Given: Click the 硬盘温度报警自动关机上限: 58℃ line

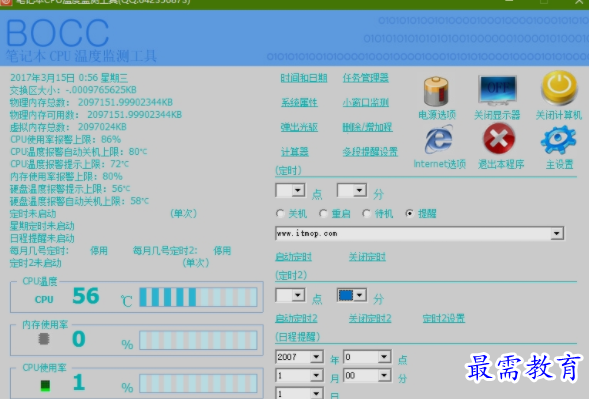Looking at the screenshot, I should (x=79, y=201).
